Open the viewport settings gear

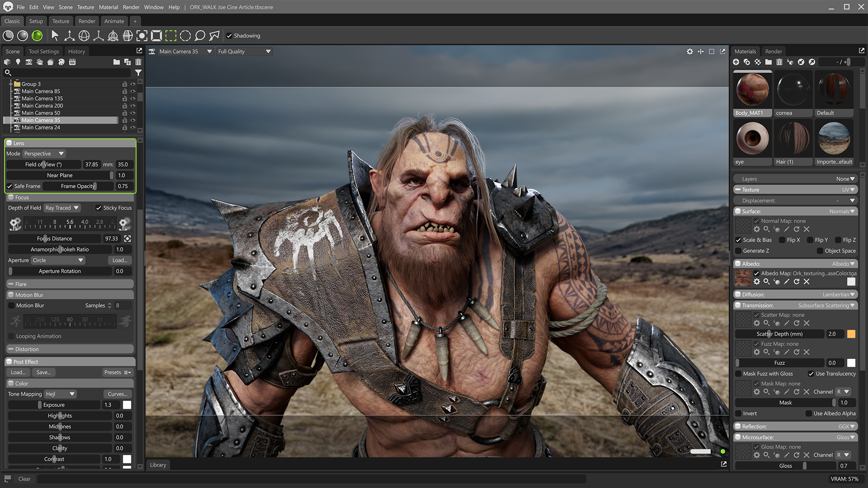tap(689, 52)
